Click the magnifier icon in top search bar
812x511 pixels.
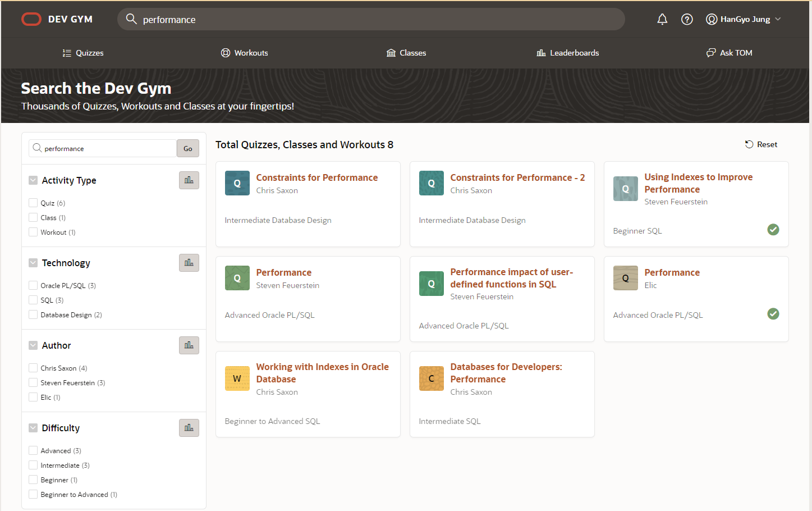click(x=131, y=19)
